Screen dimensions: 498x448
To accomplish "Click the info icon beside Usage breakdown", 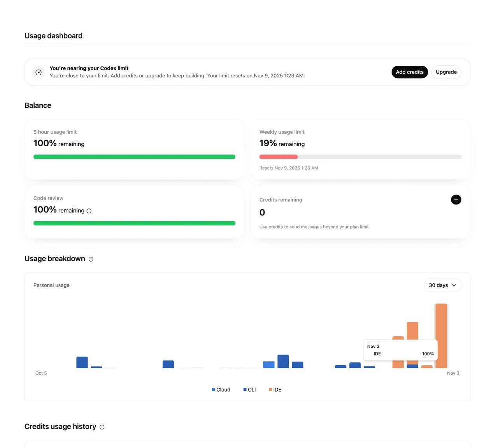I will (91, 259).
